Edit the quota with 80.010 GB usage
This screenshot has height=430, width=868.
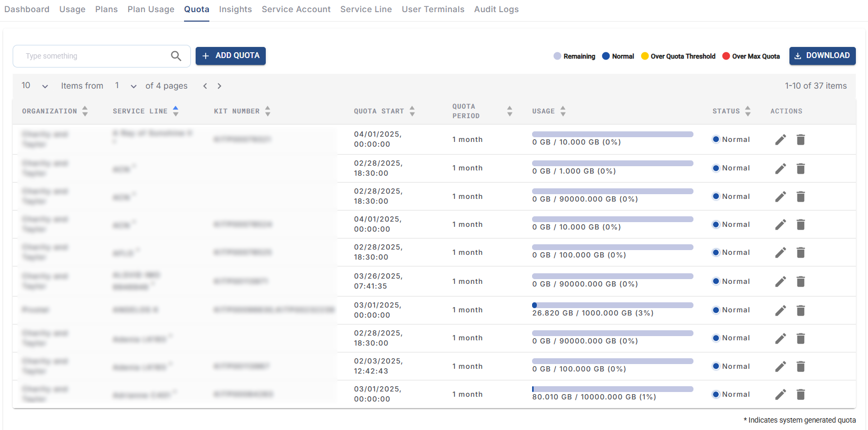pyautogui.click(x=780, y=394)
